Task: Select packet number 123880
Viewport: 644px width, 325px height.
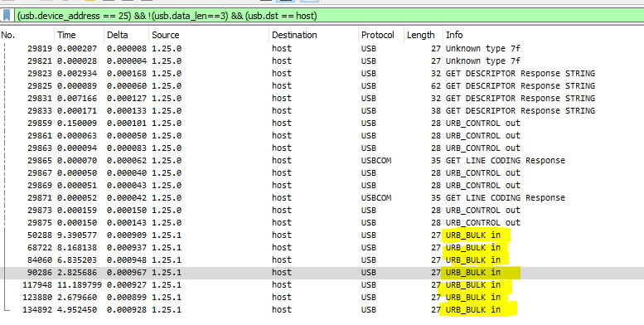Action: [x=322, y=297]
